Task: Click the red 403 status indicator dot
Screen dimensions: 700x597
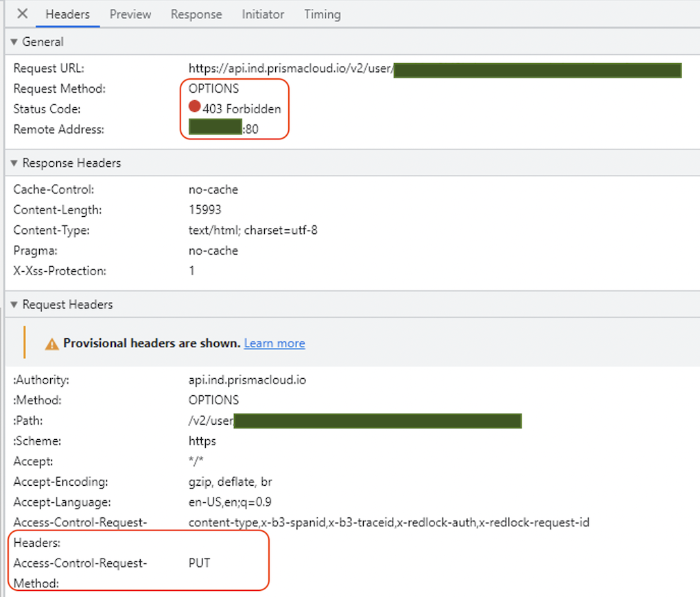Action: click(194, 108)
